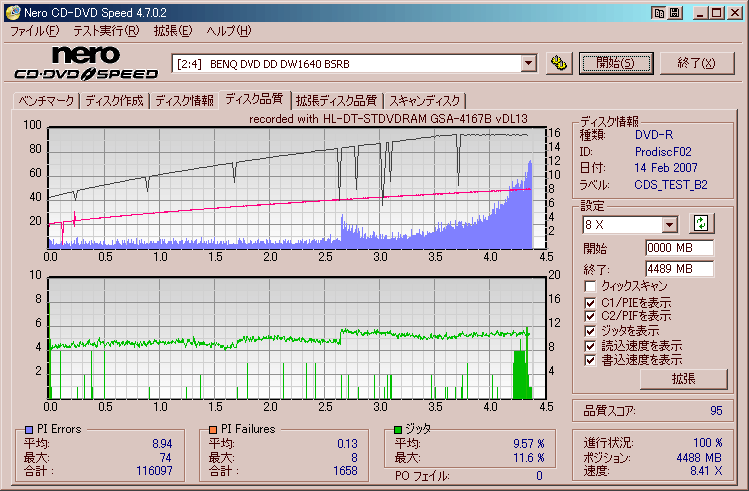Minimize the Nero CD-DVD Speed window

(x=701, y=13)
